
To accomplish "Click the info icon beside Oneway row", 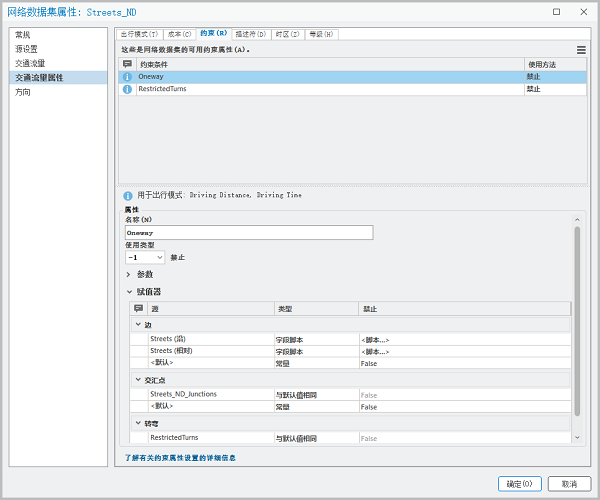I will tap(127, 76).
